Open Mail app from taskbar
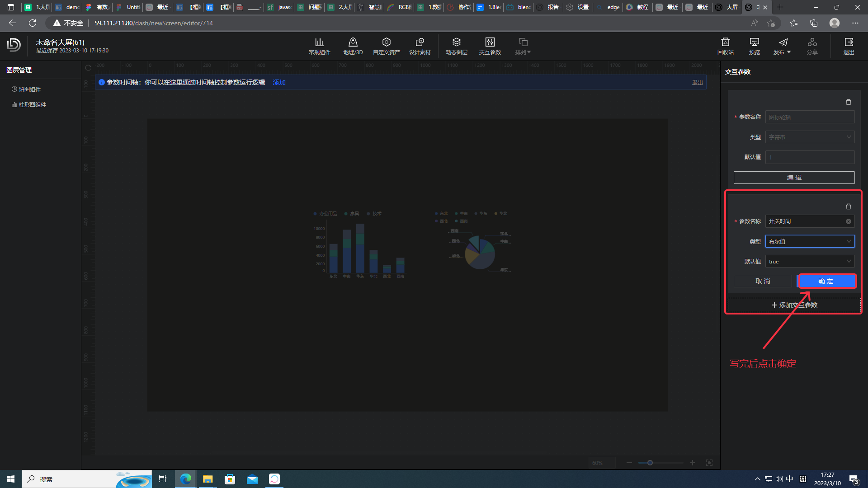868x488 pixels. (x=252, y=479)
